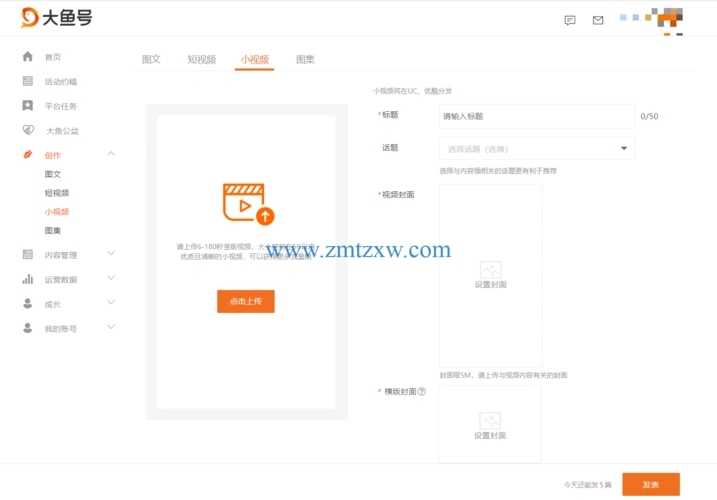This screenshot has width=717, height=500.
Task: Open the 选择话题 dropdown
Action: [x=537, y=149]
